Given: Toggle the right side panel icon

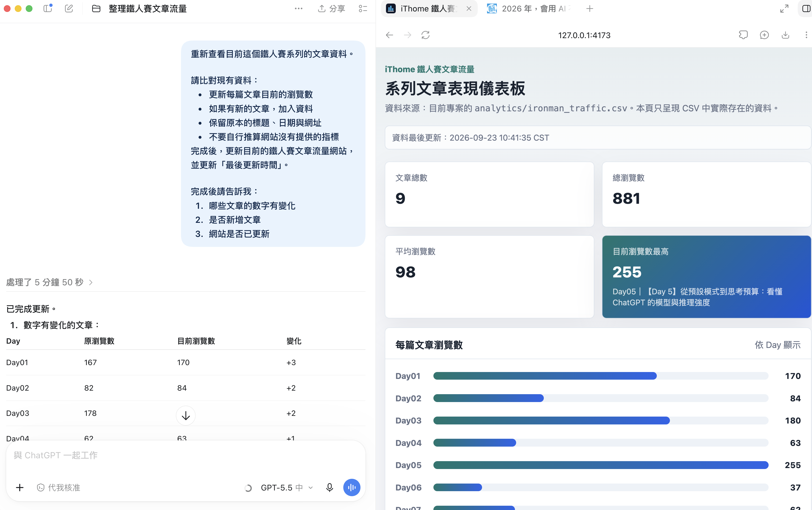Looking at the screenshot, I should click(x=806, y=8).
